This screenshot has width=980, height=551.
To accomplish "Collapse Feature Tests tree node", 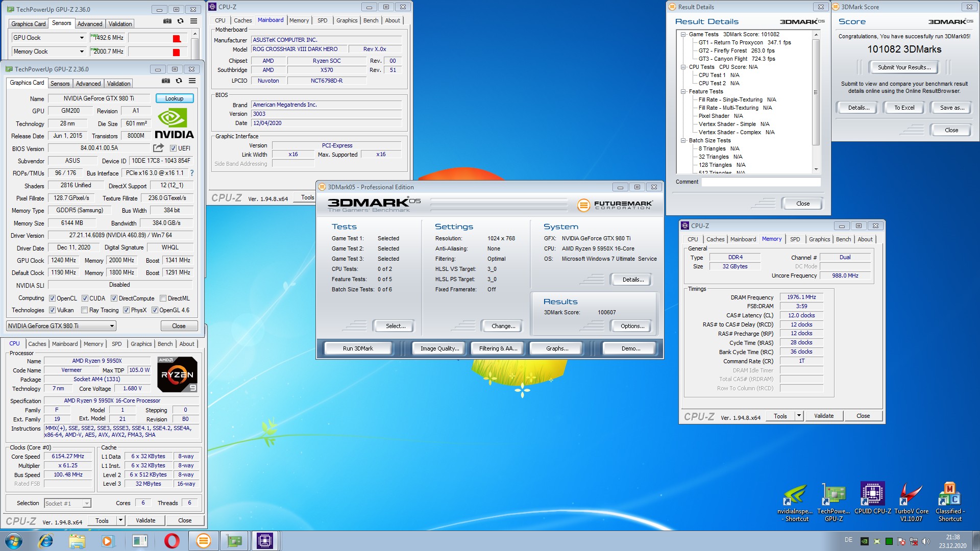I will pyautogui.click(x=683, y=91).
